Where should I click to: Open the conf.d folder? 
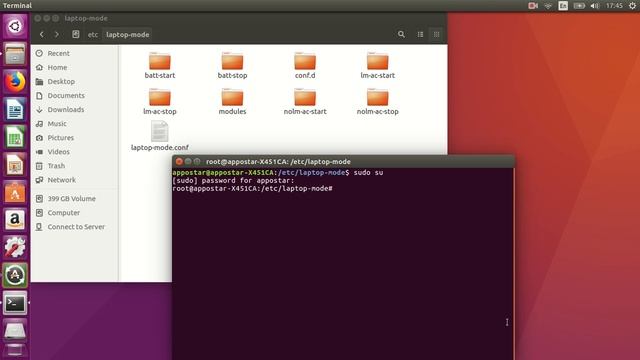tap(305, 64)
